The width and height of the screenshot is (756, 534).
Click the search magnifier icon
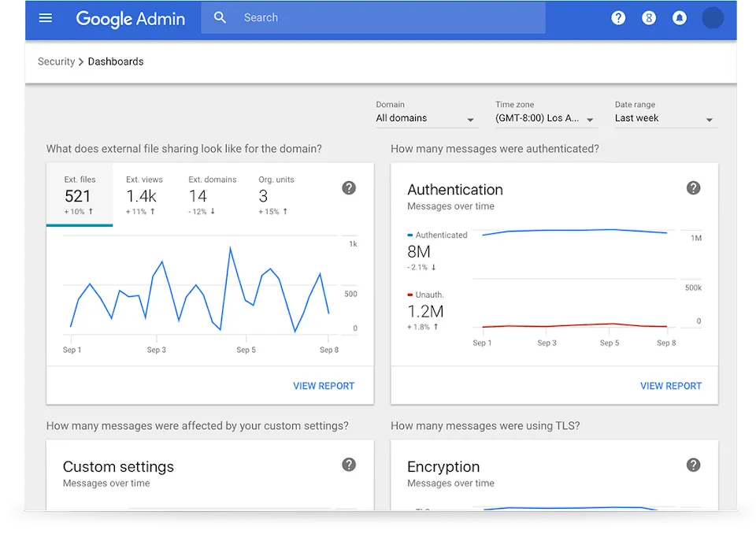220,18
